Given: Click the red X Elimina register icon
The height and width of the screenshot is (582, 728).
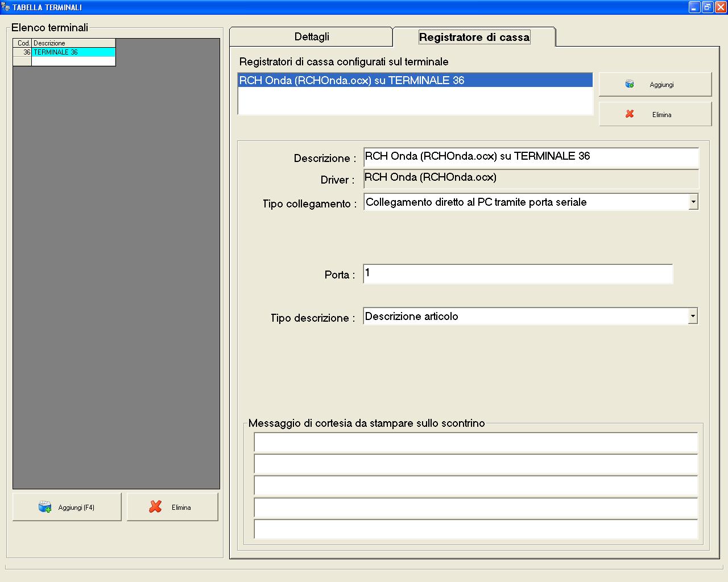Looking at the screenshot, I should pos(630,114).
